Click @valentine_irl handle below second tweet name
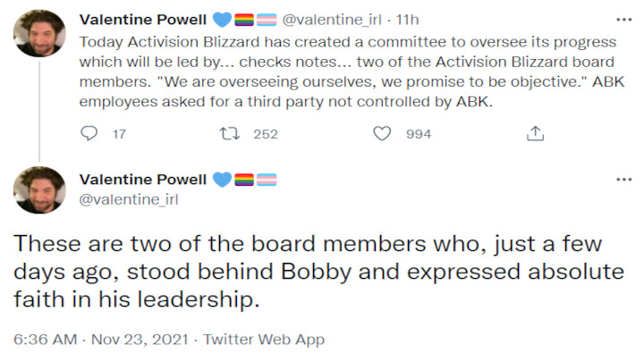Image resolution: width=644 pixels, height=362 pixels. [x=129, y=199]
